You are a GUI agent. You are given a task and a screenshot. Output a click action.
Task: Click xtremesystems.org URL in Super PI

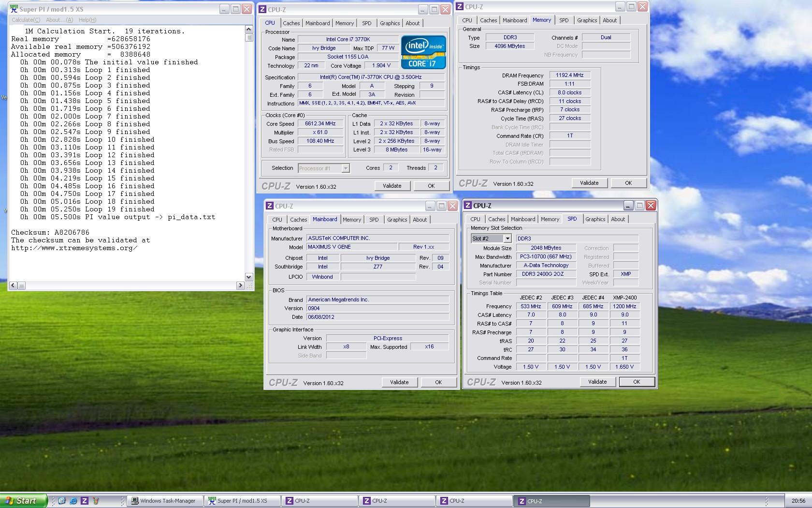coord(74,248)
